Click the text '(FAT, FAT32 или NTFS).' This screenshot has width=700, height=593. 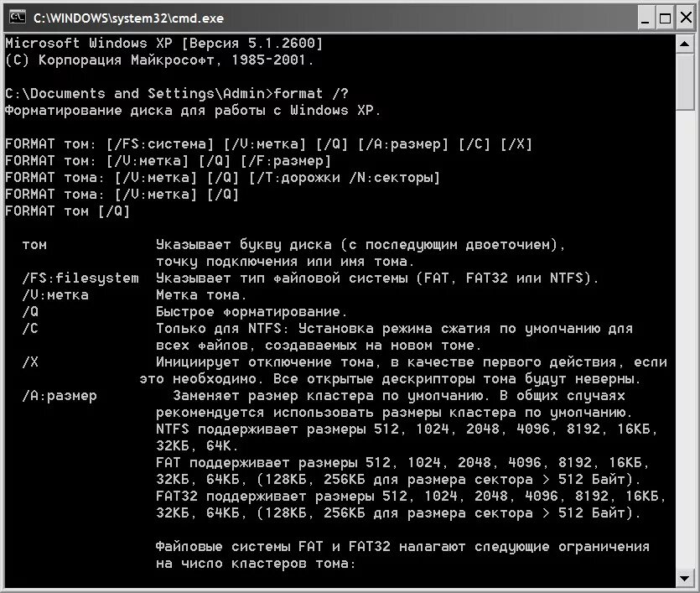[x=507, y=278]
